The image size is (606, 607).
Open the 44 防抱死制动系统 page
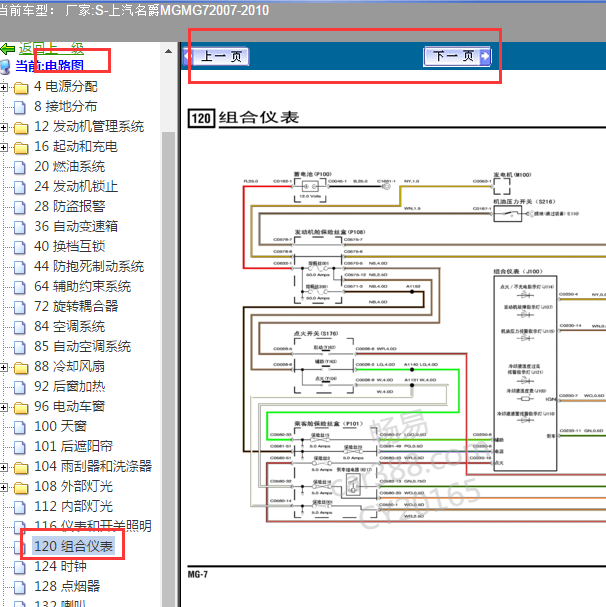pyautogui.click(x=89, y=266)
